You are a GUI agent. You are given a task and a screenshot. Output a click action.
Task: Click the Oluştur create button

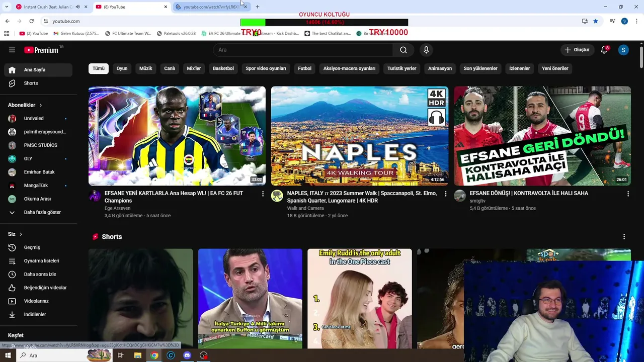tap(577, 50)
